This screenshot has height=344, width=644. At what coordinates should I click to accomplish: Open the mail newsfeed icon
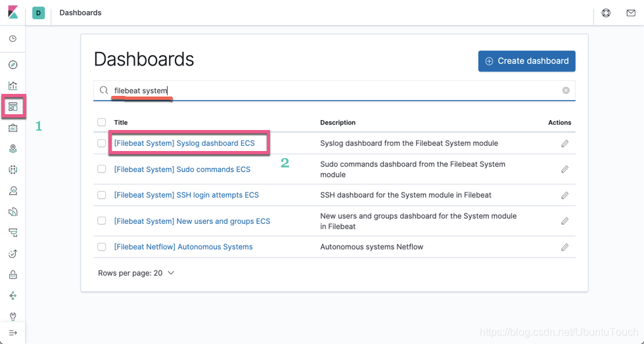(630, 12)
